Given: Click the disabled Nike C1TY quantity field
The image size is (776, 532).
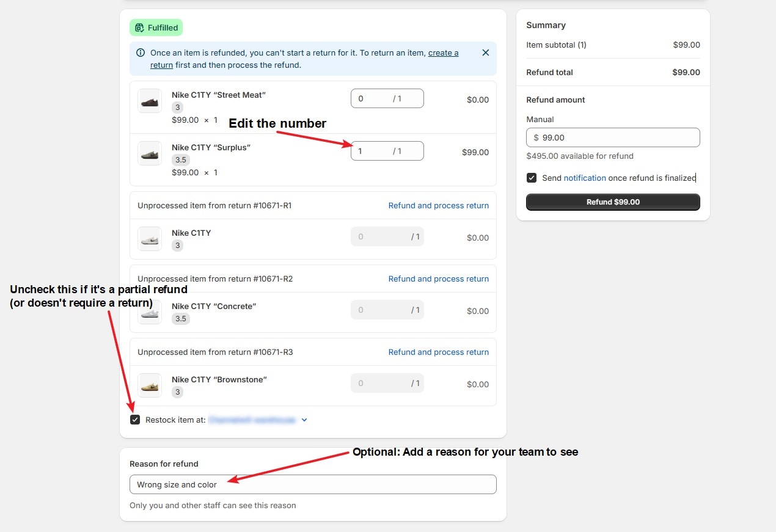Looking at the screenshot, I should [387, 236].
